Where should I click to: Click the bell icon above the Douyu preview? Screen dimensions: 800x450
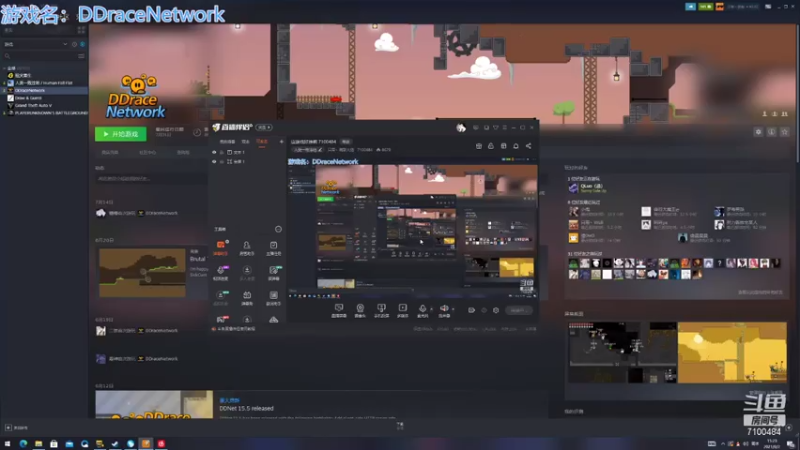point(516,146)
